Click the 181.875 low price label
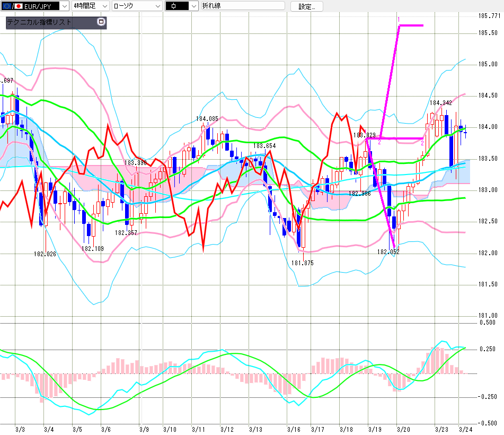504x435 pixels. [x=302, y=263]
